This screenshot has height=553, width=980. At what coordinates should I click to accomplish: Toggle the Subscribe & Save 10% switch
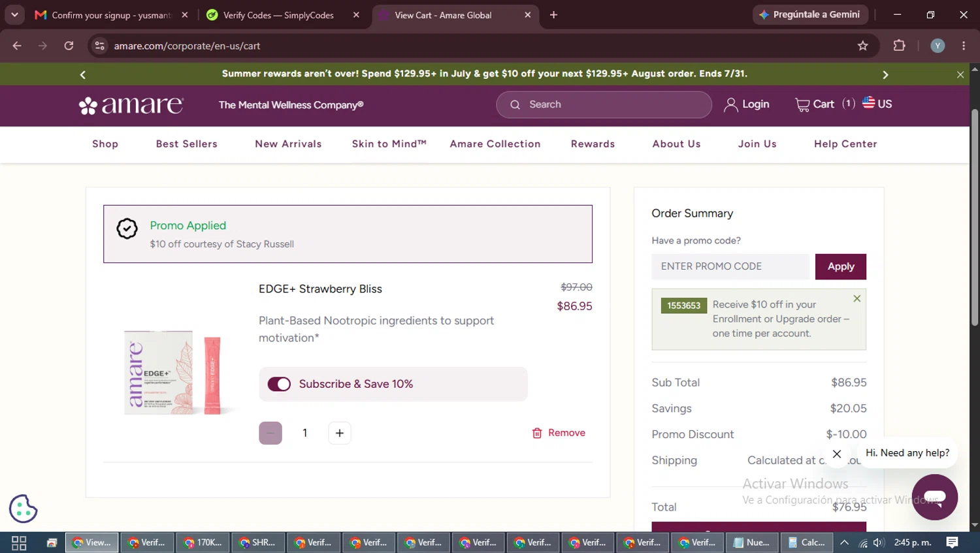(x=279, y=384)
